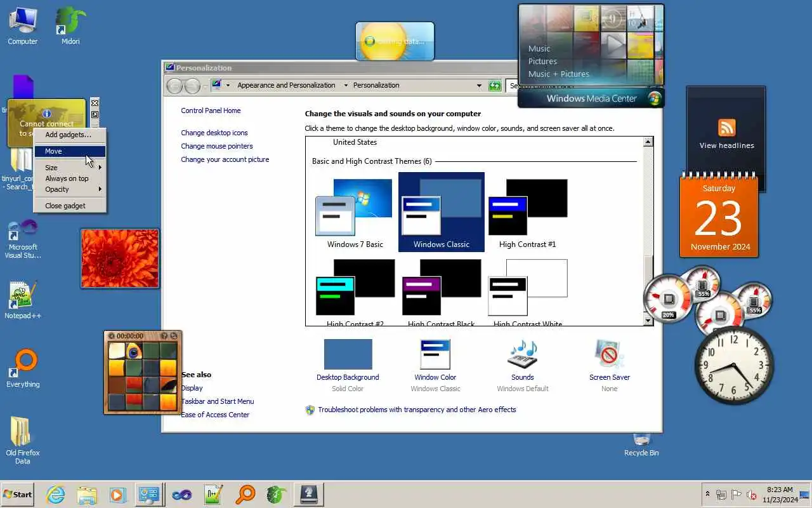Click the puzzle gadget help question mark
The height and width of the screenshot is (508, 812).
[x=164, y=336]
